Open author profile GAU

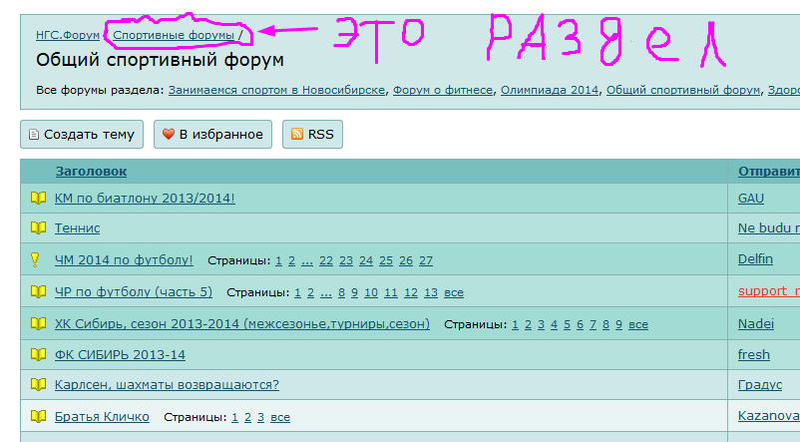click(751, 198)
